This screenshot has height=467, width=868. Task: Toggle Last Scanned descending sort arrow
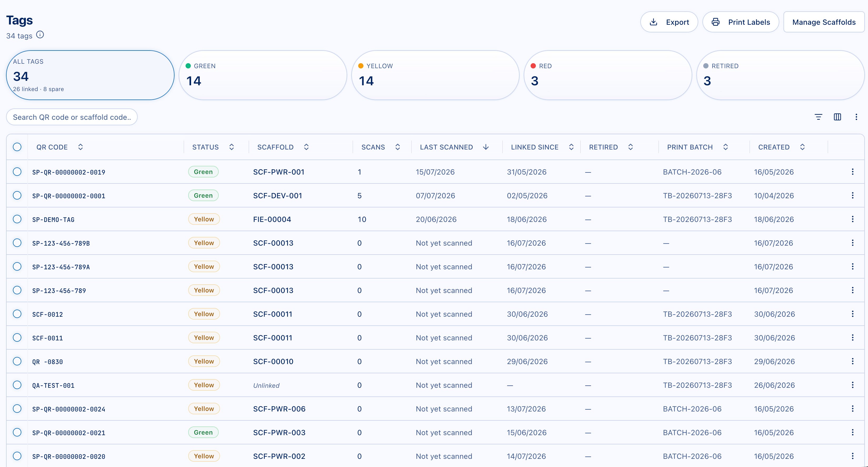pos(486,147)
